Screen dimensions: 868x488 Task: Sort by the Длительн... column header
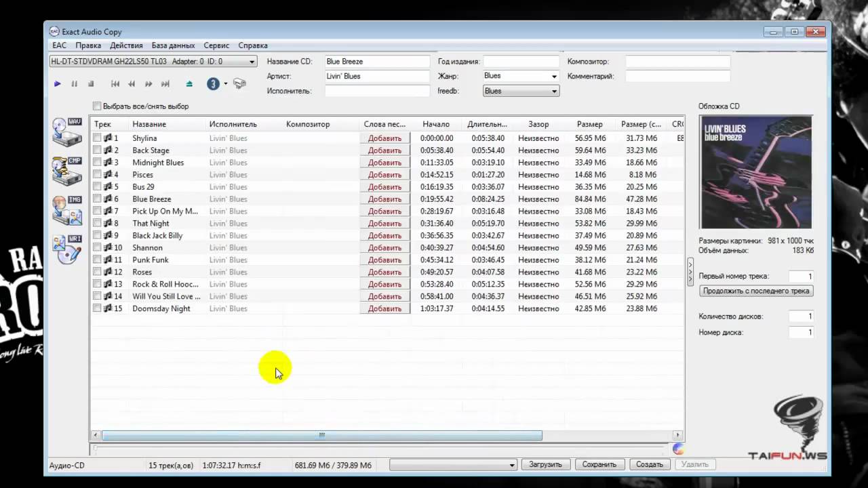click(487, 124)
